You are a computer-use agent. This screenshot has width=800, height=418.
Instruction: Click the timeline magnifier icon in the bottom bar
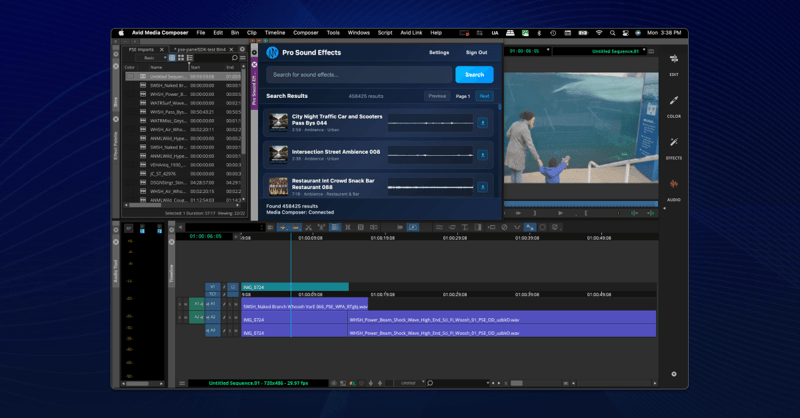(430, 383)
